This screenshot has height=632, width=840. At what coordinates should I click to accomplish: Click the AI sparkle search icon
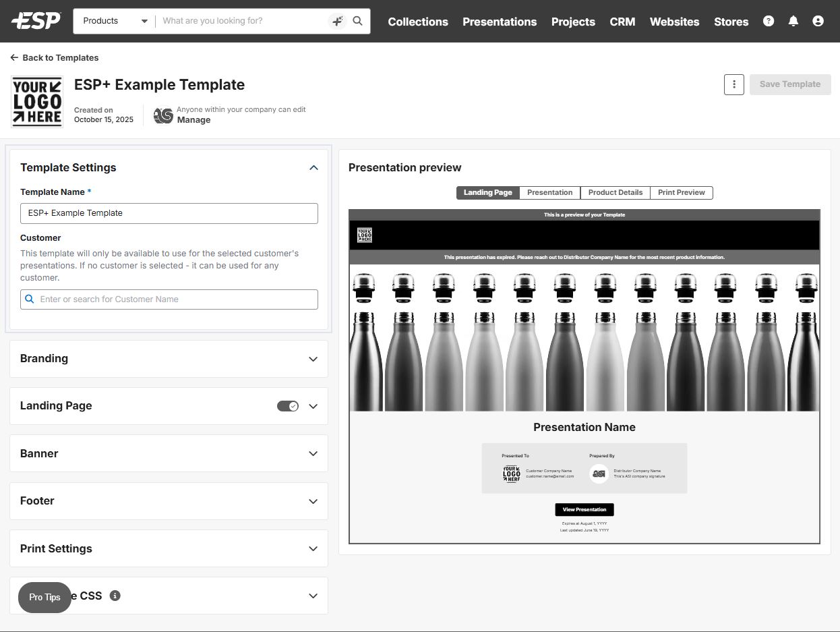[x=337, y=21]
